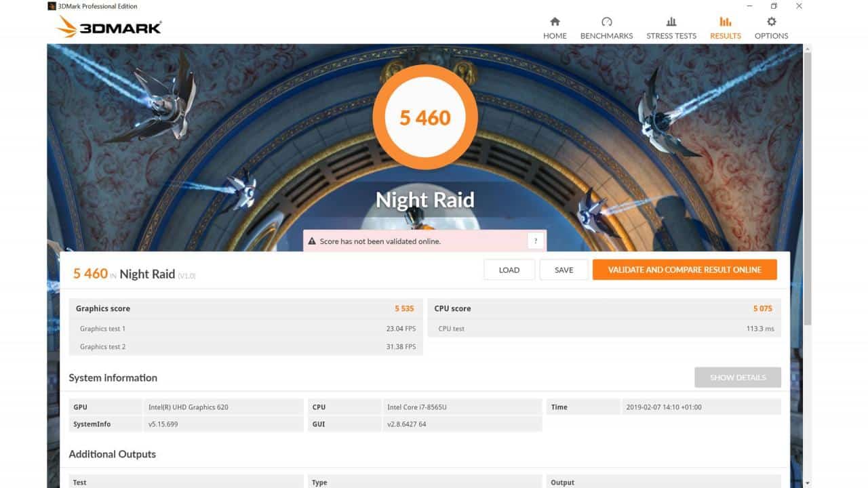Open the Home house icon
The height and width of the screenshot is (488, 868).
(555, 22)
